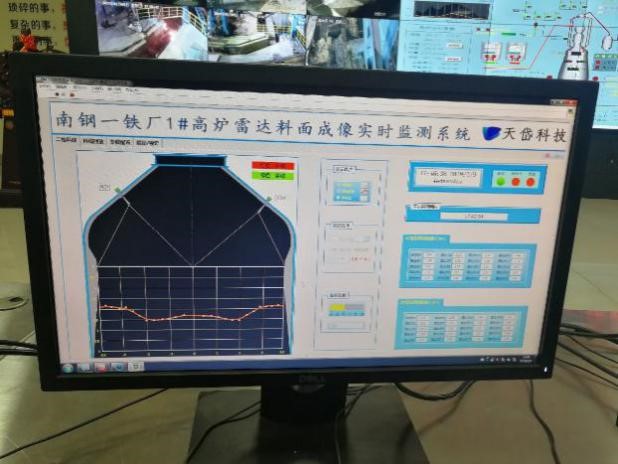Open the red pinned taskbar icon
Viewport: 618px width, 464px height.
point(101,367)
